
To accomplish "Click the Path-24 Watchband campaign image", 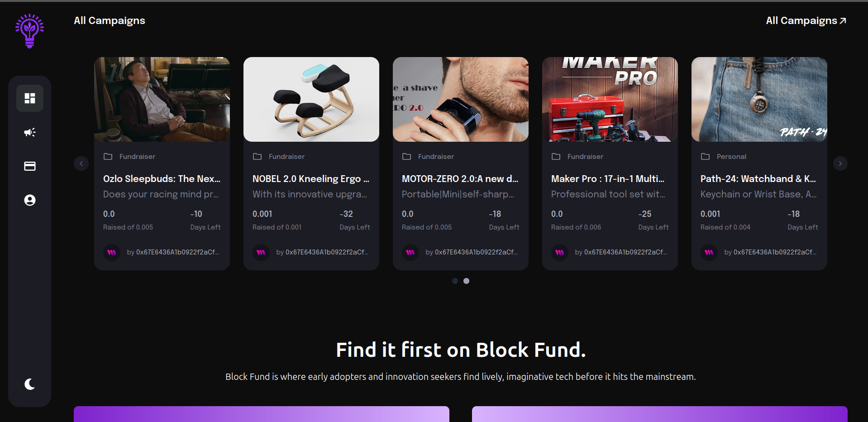I will click(759, 99).
